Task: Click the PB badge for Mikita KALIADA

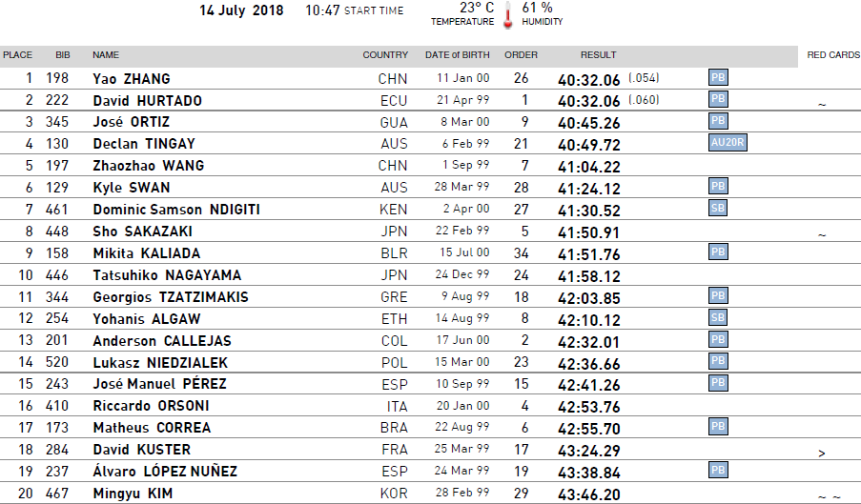Action: coord(718,252)
